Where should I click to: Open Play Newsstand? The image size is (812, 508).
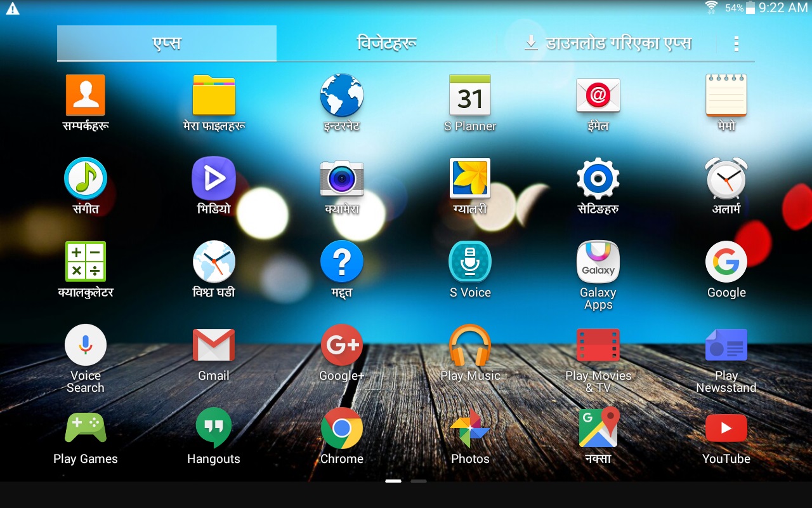coord(726,345)
